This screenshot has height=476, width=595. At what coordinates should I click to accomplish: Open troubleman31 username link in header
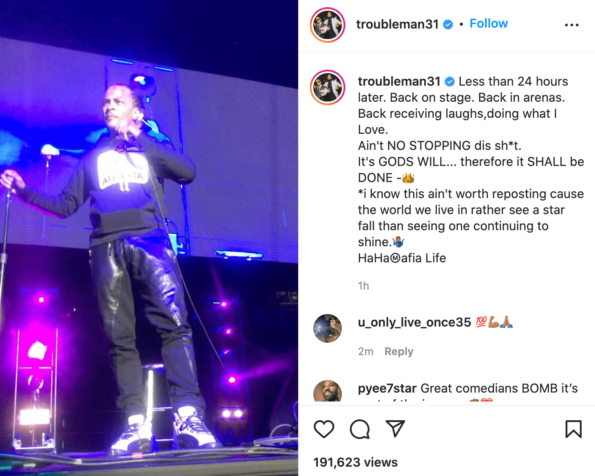(397, 24)
